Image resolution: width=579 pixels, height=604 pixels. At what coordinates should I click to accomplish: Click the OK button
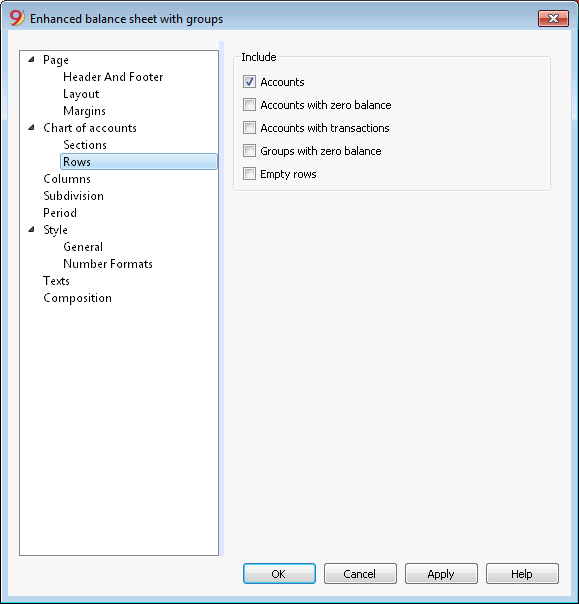click(x=279, y=574)
